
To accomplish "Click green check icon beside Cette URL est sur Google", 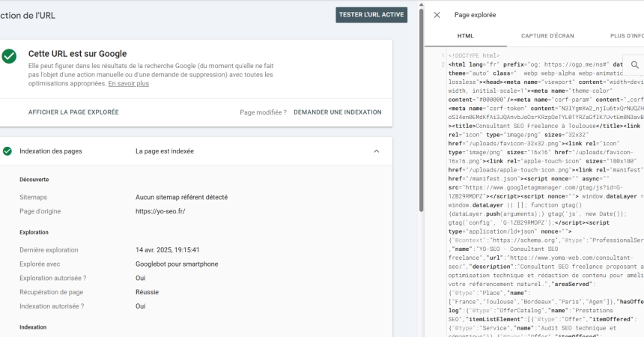I will click(9, 56).
